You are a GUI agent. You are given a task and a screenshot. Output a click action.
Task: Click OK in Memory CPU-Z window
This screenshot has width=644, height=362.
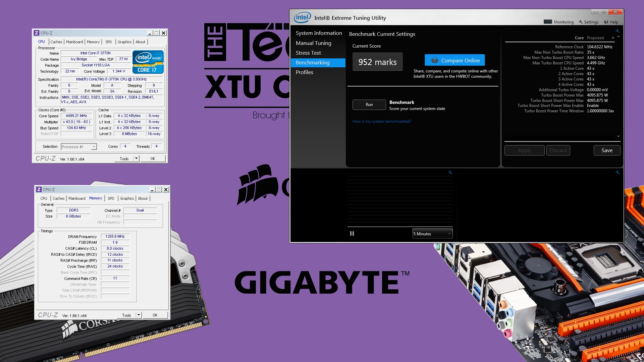155,315
